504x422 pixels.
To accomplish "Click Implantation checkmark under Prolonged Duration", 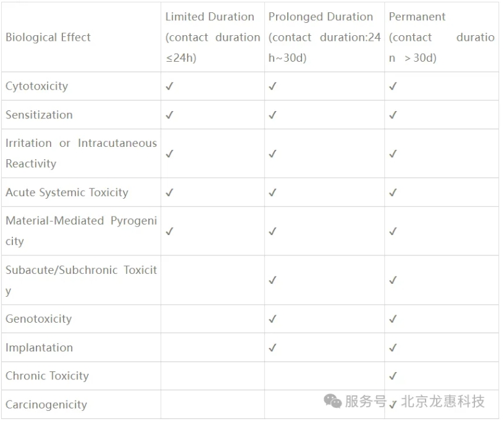I will click(x=272, y=348).
